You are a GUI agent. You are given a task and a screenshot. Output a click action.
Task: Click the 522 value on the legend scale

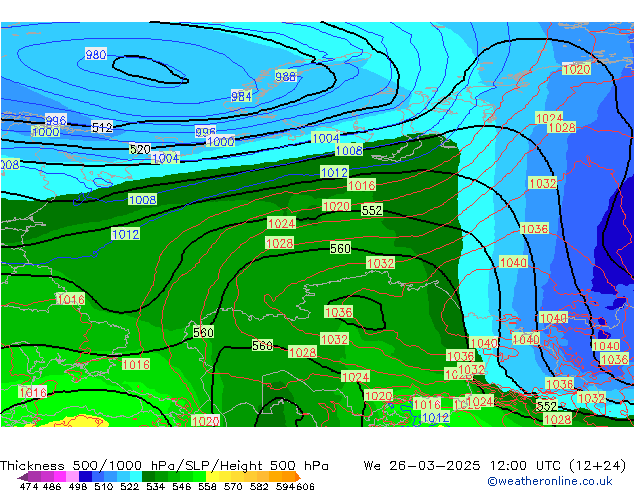[x=129, y=486]
